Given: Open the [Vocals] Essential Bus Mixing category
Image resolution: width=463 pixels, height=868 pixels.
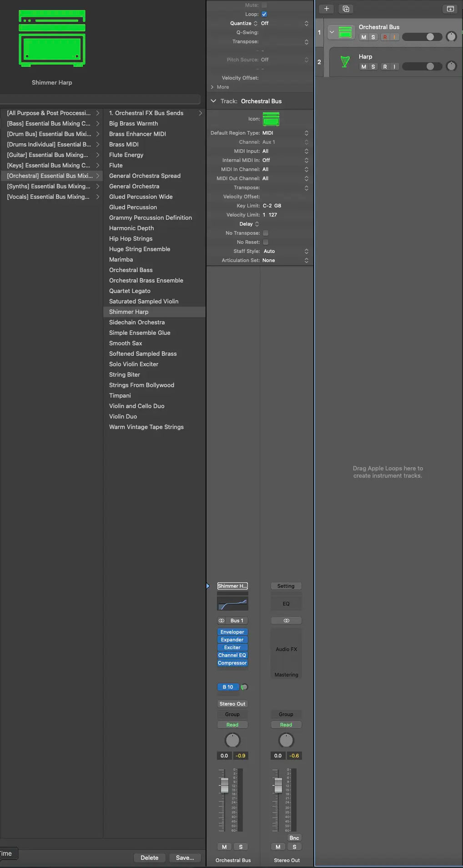Looking at the screenshot, I should 48,197.
